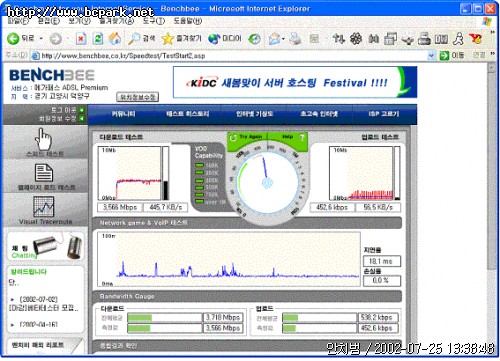Click the '56.5 KB/s' upload value
Image resolution: width=500 pixels, height=361 pixels.
click(x=378, y=207)
